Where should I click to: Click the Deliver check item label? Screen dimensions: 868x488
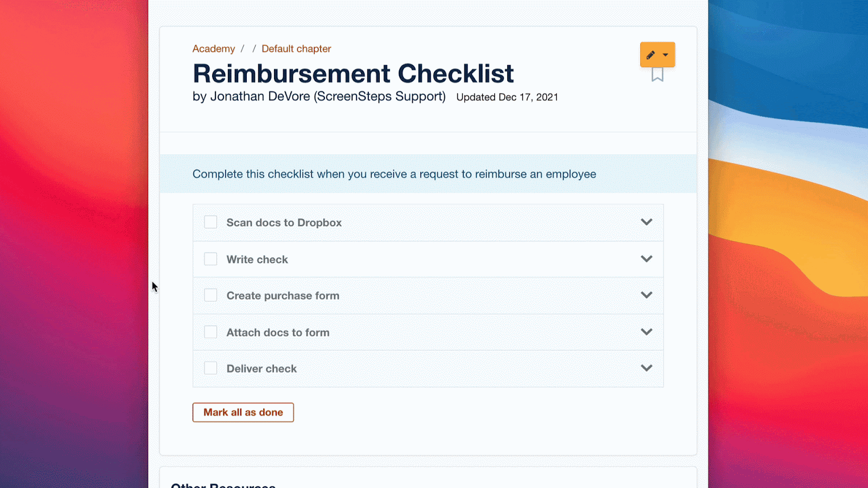tap(261, 369)
